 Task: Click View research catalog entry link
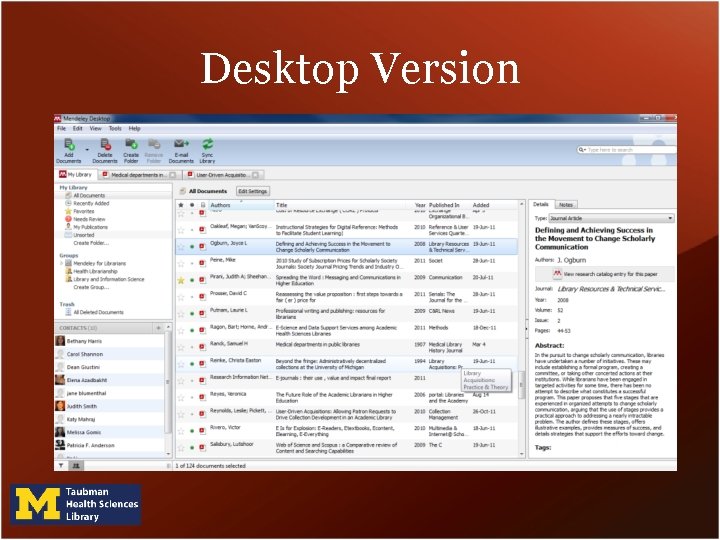point(604,274)
